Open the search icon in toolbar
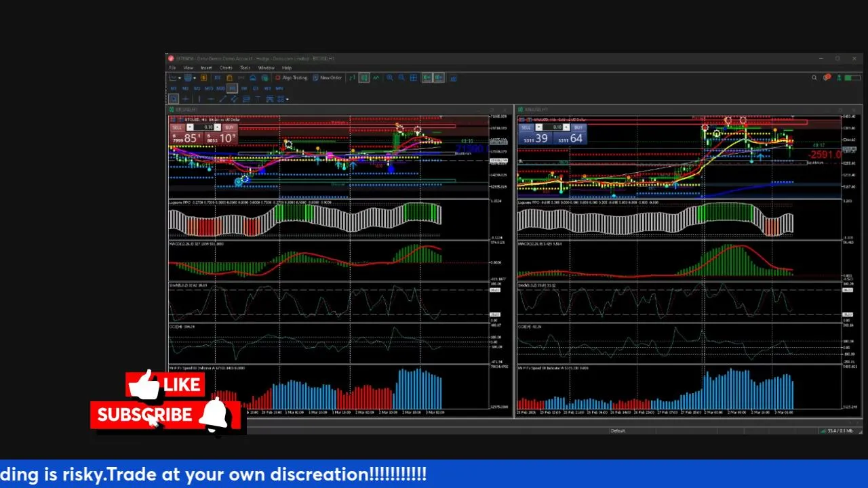 pos(814,78)
